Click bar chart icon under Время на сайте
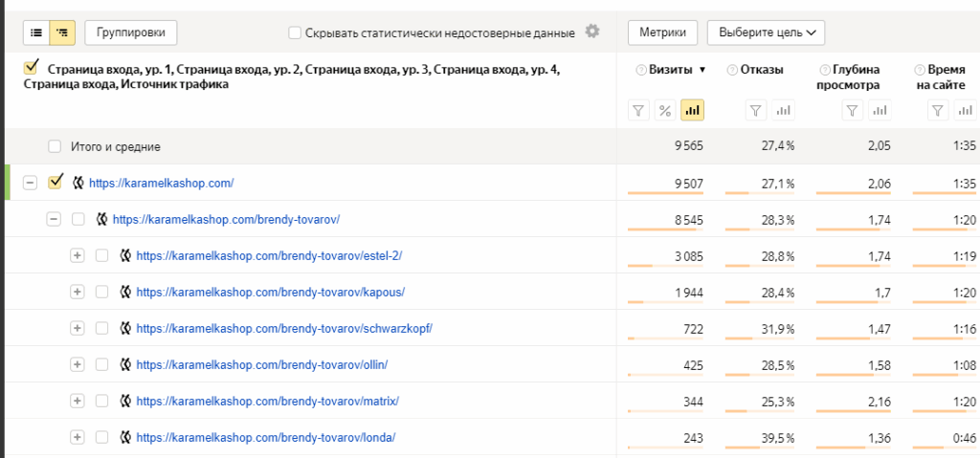The height and width of the screenshot is (458, 980). (x=967, y=111)
